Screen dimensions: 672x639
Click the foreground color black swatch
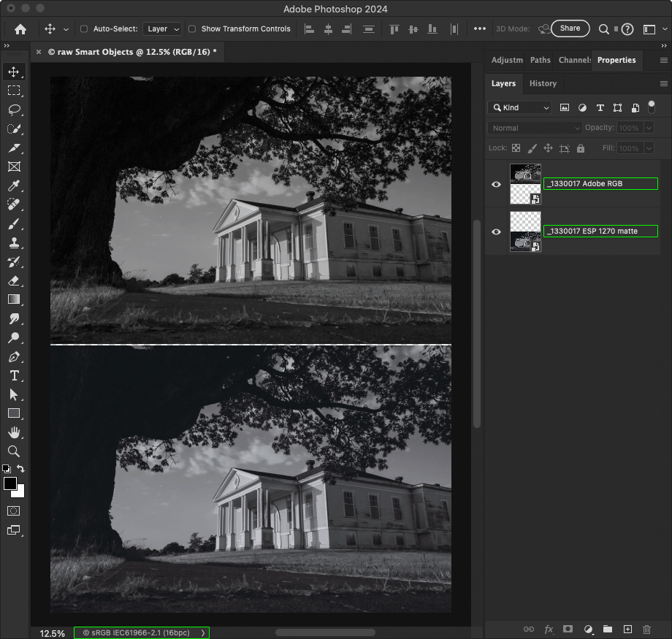(9, 483)
